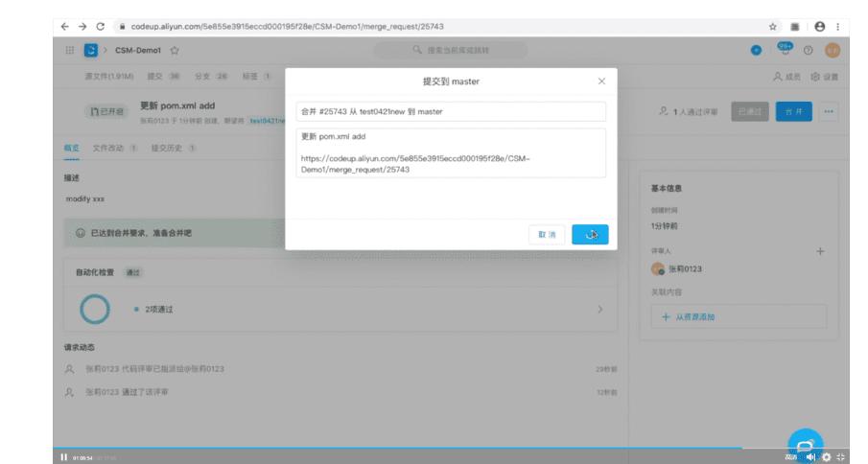This screenshot has width=868, height=464.
Task: Open the browser extension icon
Action: [795, 27]
